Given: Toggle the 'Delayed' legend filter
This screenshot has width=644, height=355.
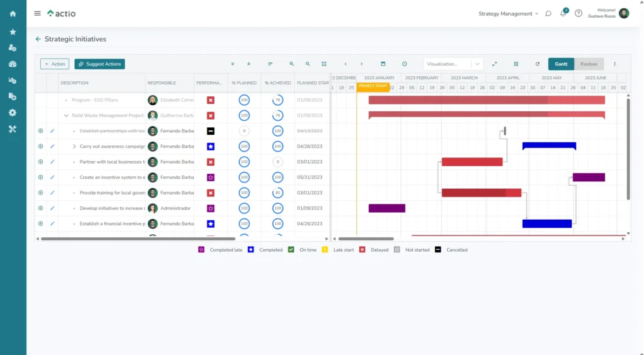Looking at the screenshot, I should 362,250.
